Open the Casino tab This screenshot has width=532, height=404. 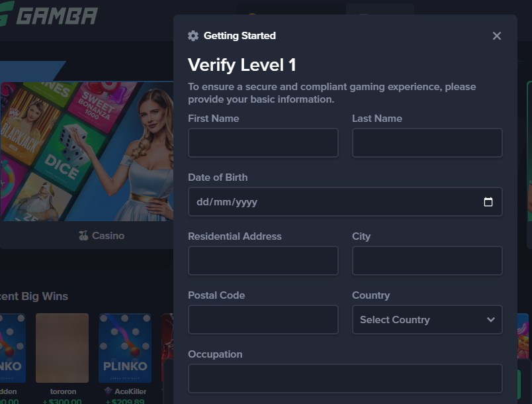coord(101,236)
